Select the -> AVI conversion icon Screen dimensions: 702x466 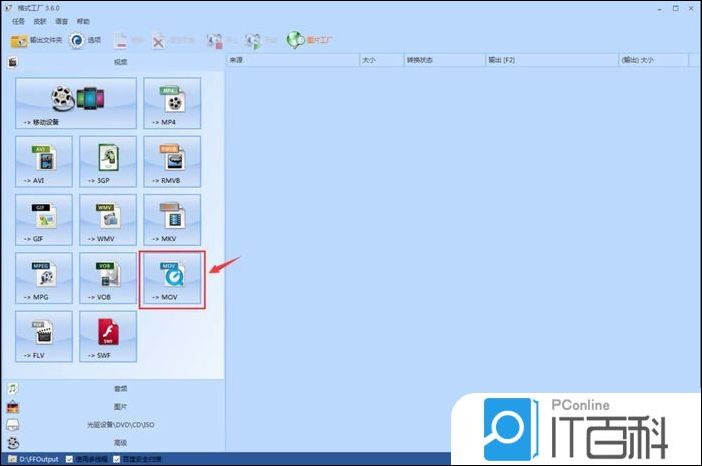pos(44,162)
